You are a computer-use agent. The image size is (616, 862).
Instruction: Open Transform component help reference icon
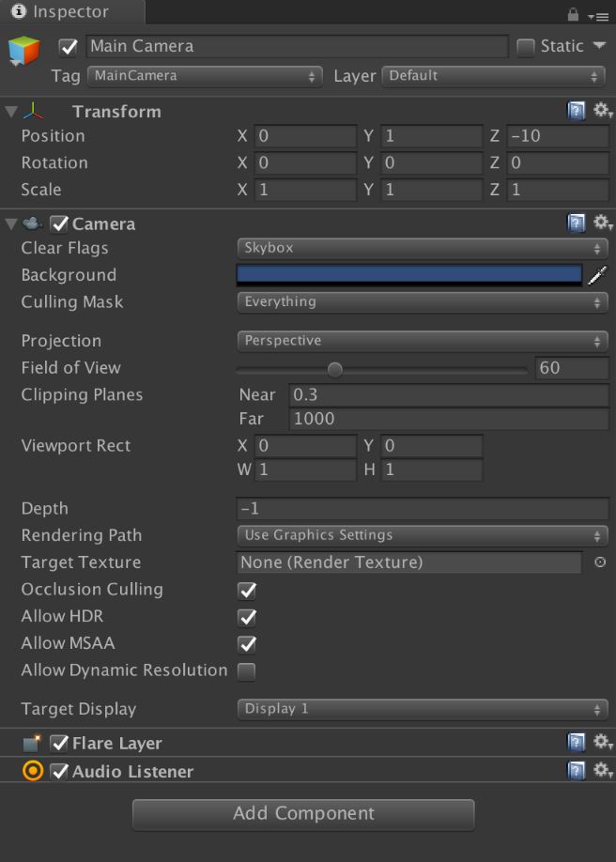pos(577,112)
